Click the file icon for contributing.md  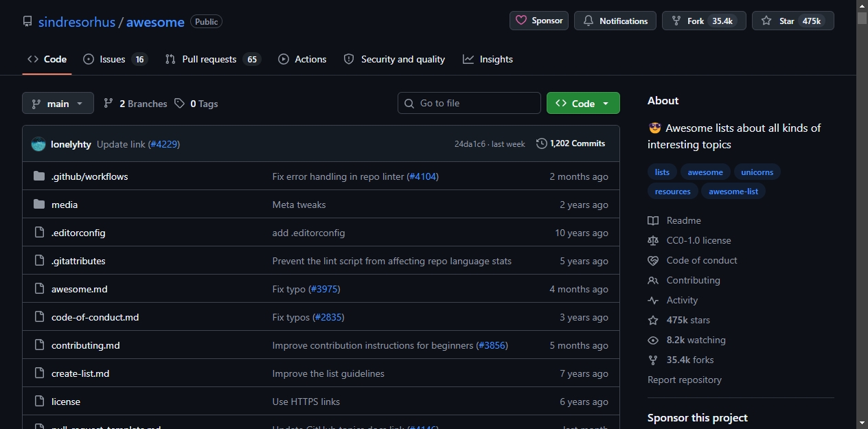tap(39, 345)
